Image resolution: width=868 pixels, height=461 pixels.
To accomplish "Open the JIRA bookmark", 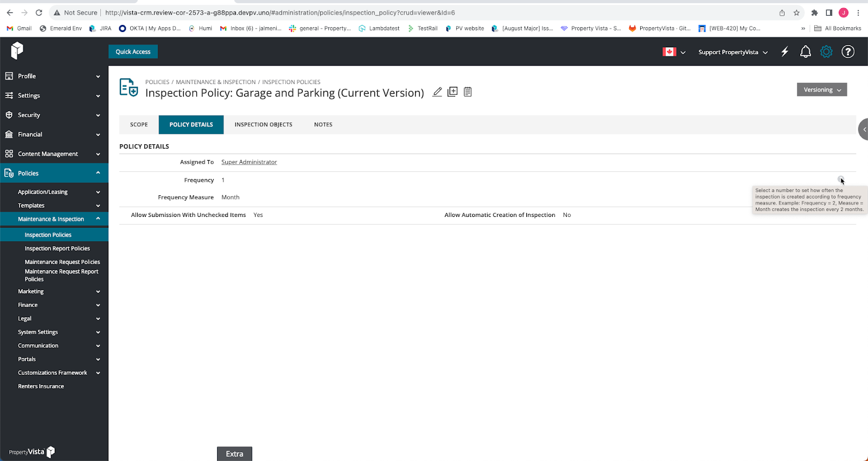I will [100, 28].
